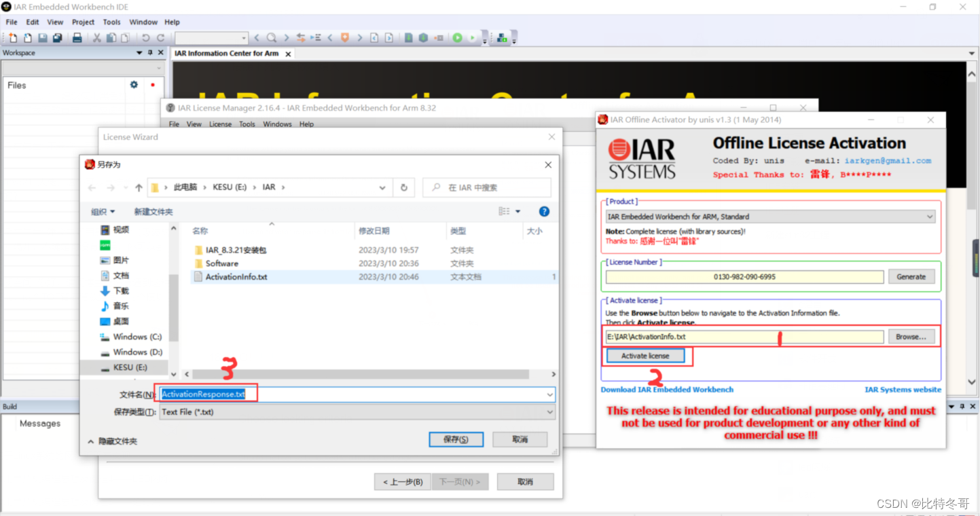Image resolution: width=980 pixels, height=516 pixels.
Task: Click the activation info path field
Action: coord(744,337)
